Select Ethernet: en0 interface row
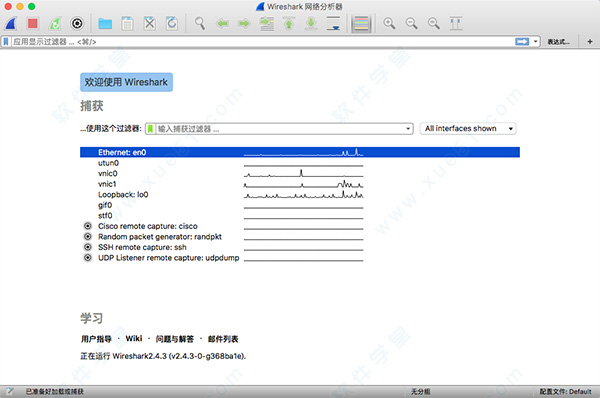 click(x=300, y=152)
